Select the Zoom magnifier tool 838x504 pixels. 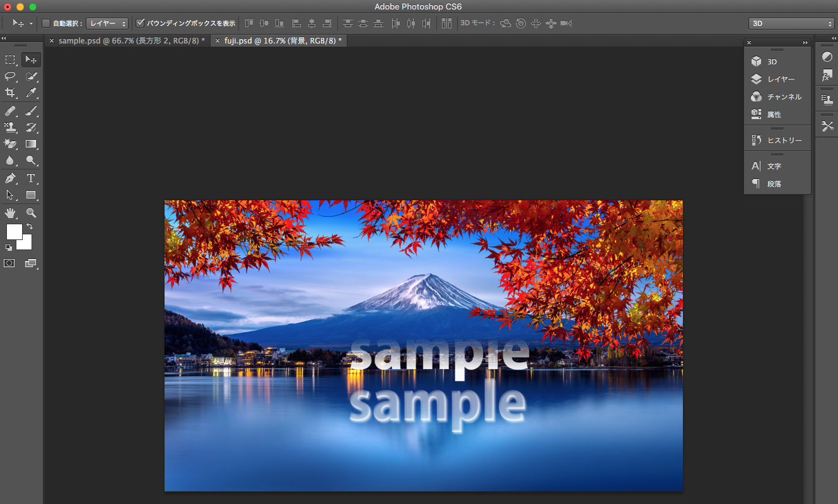pyautogui.click(x=31, y=213)
